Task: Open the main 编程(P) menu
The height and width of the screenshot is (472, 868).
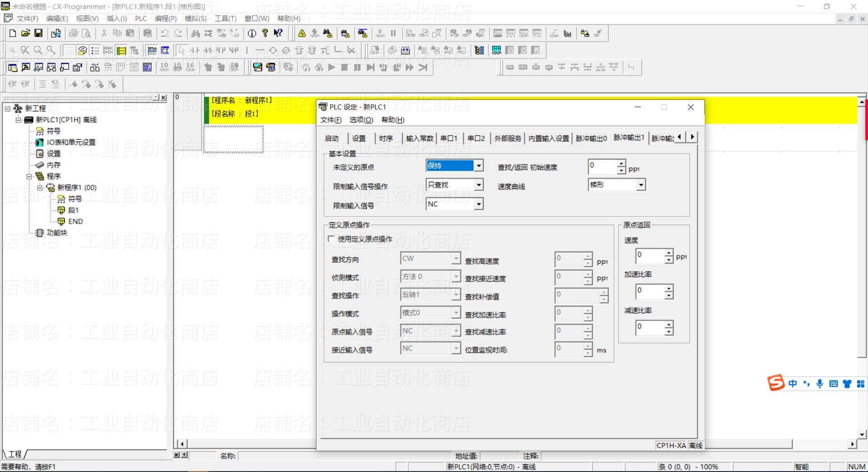Action: 165,19
